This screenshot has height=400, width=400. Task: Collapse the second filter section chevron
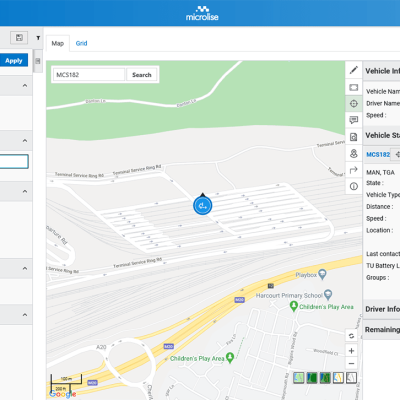pos(25,141)
